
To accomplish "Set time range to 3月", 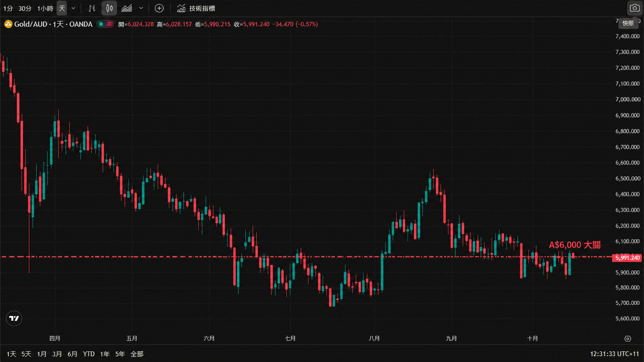I will pyautogui.click(x=57, y=354).
